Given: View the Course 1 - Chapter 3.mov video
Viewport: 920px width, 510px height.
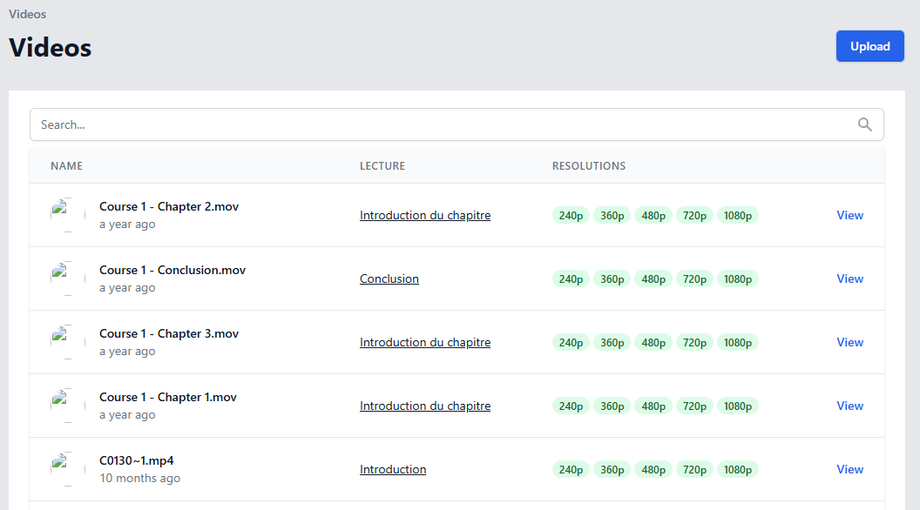Looking at the screenshot, I should [x=850, y=342].
